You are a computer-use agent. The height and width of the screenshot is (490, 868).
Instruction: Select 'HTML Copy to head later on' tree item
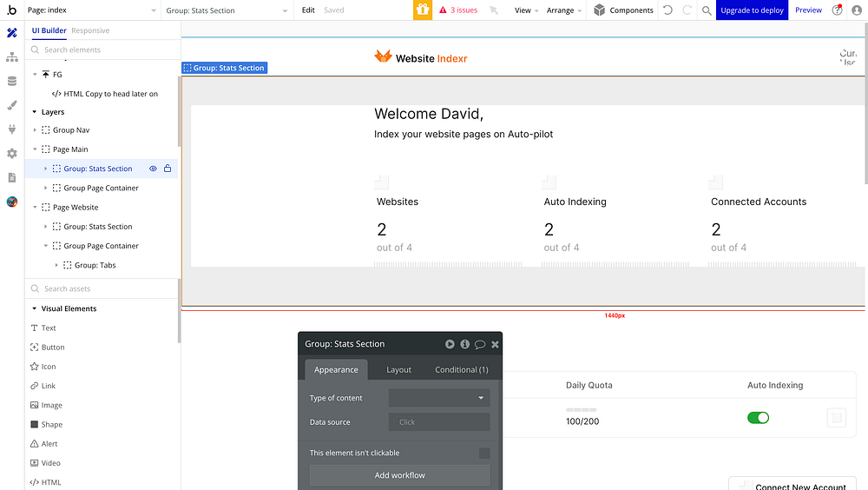coord(105,94)
